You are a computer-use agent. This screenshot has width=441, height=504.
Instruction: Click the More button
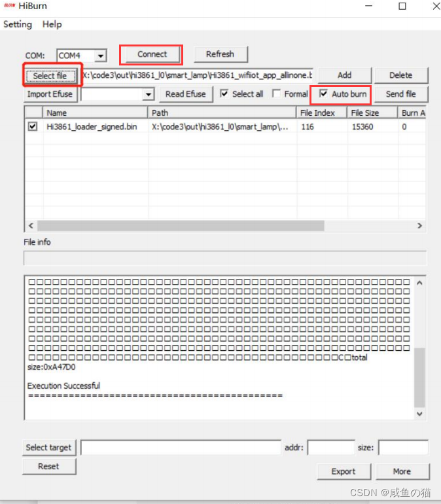402,471
